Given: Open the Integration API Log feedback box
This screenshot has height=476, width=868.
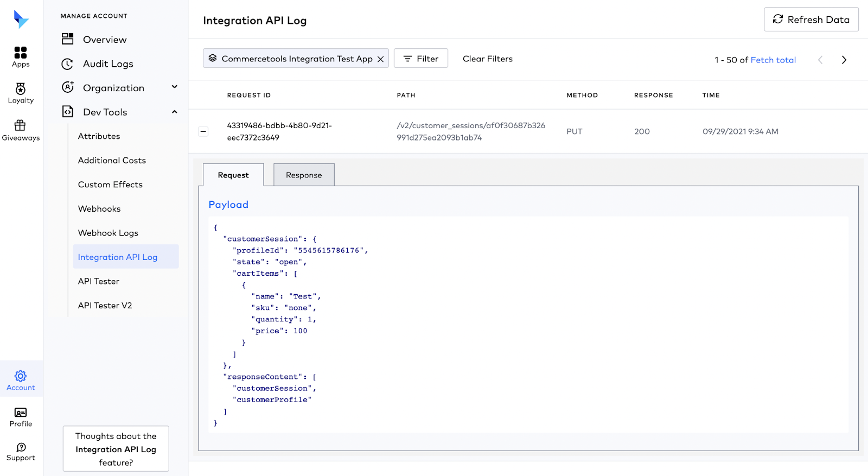Looking at the screenshot, I should click(x=116, y=449).
